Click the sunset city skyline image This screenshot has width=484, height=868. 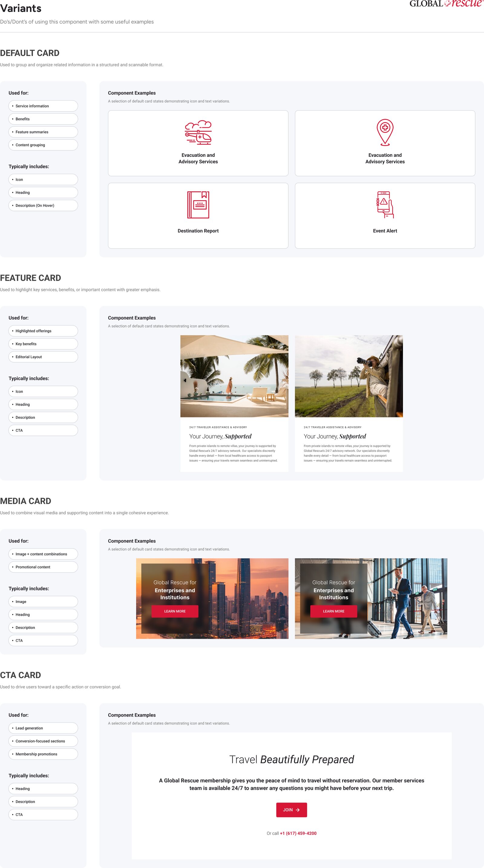tap(212, 599)
